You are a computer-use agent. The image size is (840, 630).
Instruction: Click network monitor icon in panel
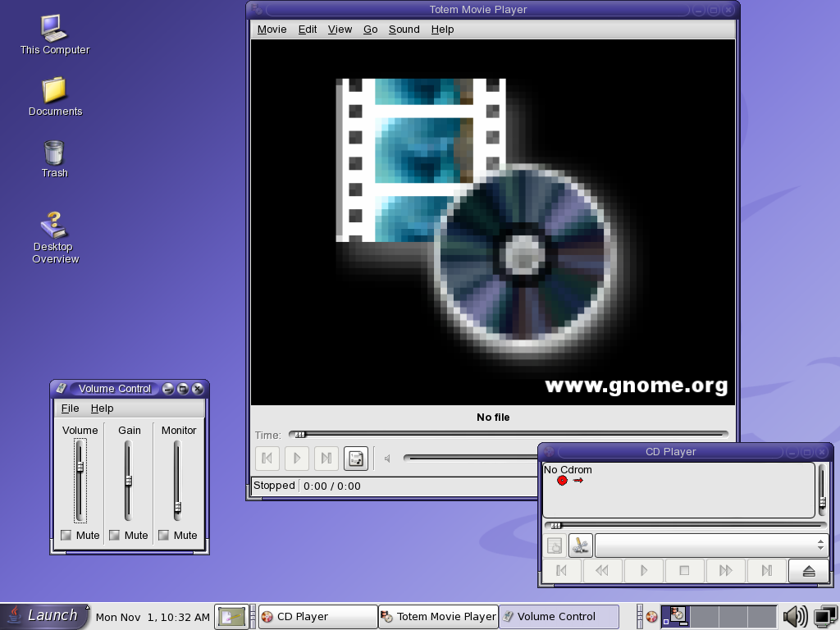[x=825, y=617]
